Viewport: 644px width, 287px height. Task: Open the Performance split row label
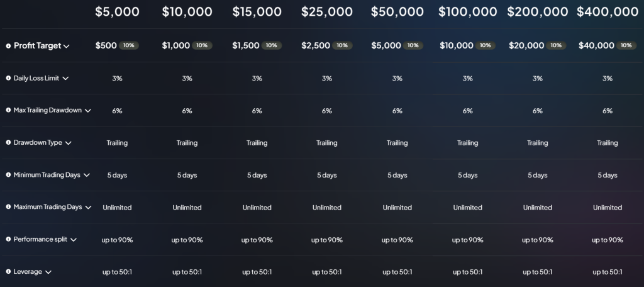(x=42, y=240)
